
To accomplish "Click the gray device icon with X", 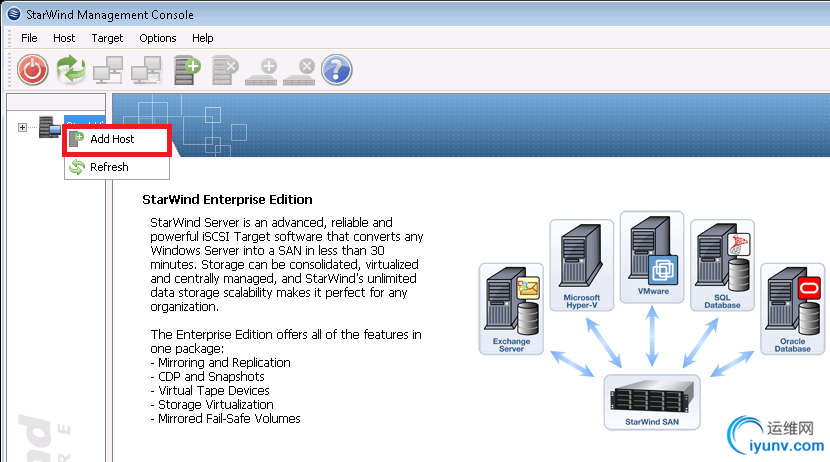I will click(x=299, y=72).
